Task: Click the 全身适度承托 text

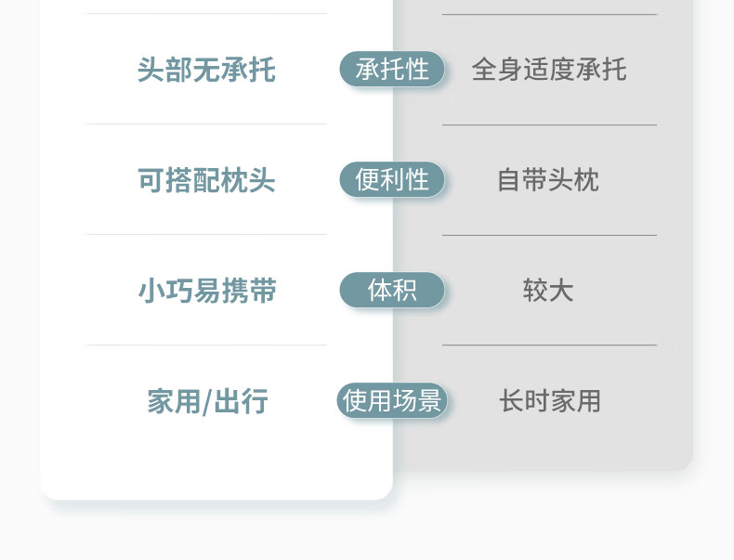Action: tap(549, 70)
